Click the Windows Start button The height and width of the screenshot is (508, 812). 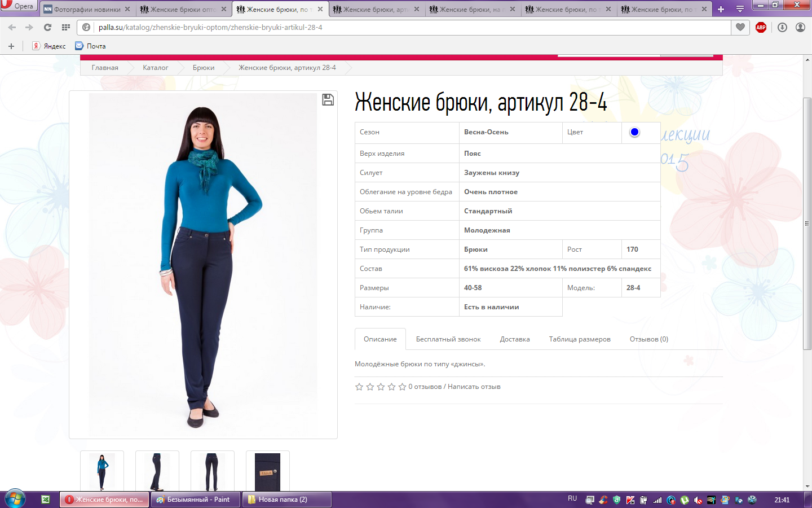[x=15, y=500]
